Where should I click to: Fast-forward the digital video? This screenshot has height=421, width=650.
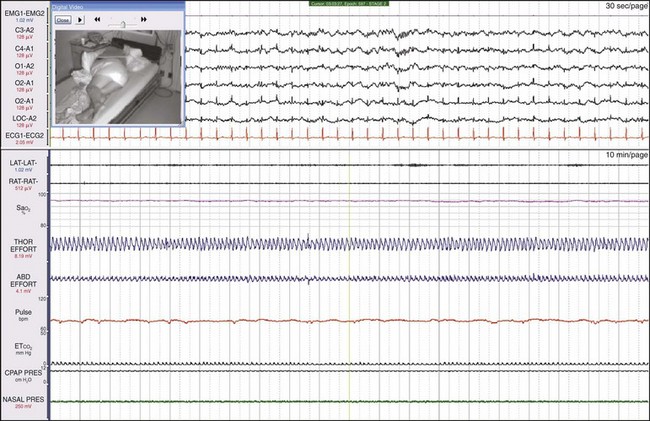pyautogui.click(x=144, y=19)
